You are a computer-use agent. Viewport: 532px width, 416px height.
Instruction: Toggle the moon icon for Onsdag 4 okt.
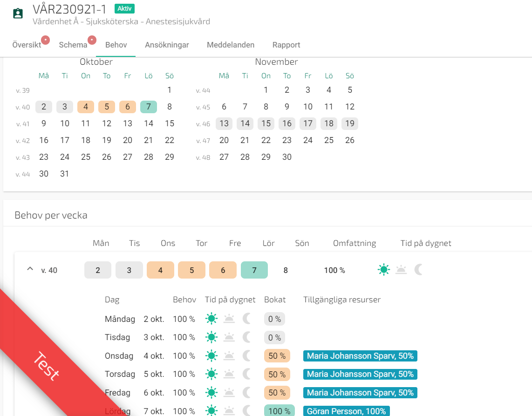pyautogui.click(x=246, y=355)
